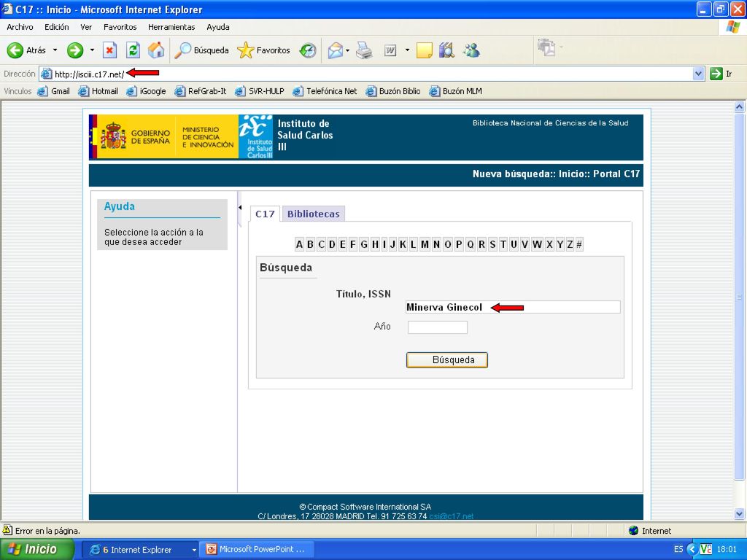This screenshot has height=560, width=747.
Task: Go back with the Atrás button
Action: tap(27, 50)
